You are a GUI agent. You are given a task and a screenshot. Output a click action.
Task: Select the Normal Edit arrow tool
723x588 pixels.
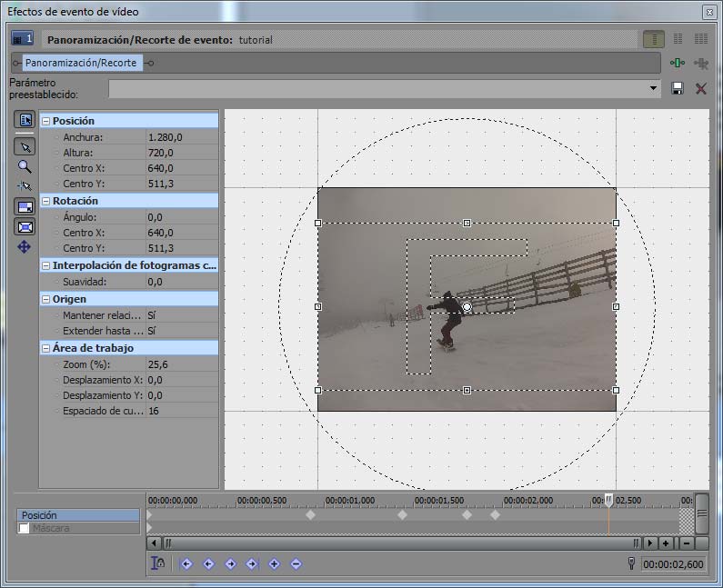(25, 146)
